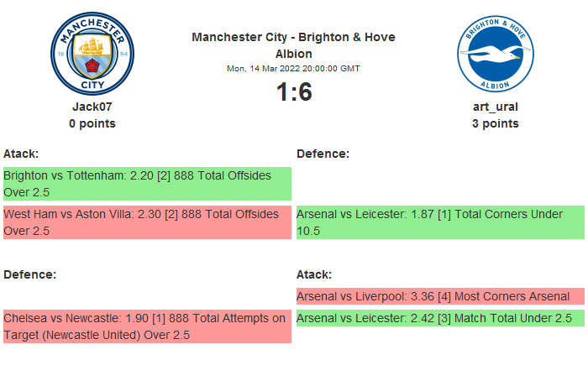Screen dimensions: 588x386
Task: Open the Jack07 user profile name
Action: pyautogui.click(x=92, y=107)
